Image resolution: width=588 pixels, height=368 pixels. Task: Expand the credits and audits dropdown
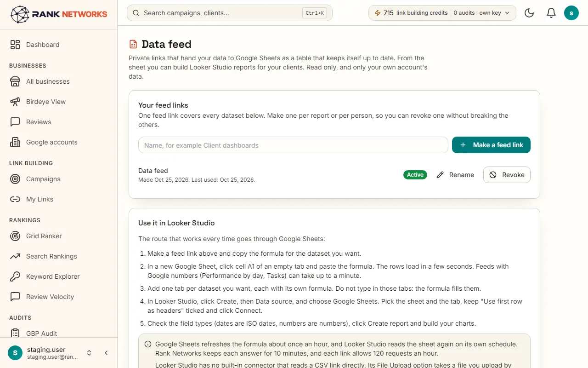point(442,13)
